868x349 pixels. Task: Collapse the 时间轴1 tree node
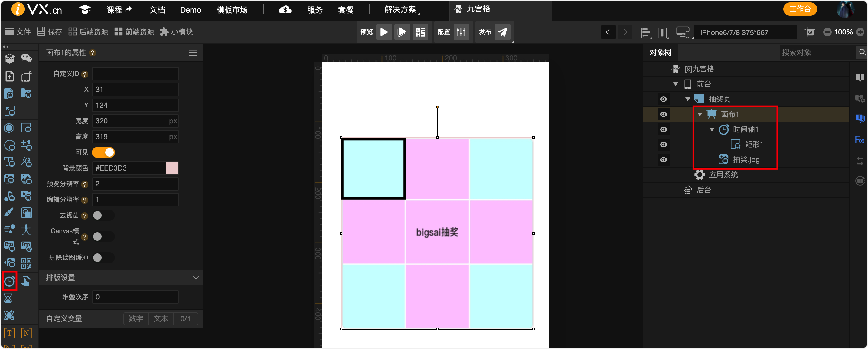pyautogui.click(x=712, y=129)
